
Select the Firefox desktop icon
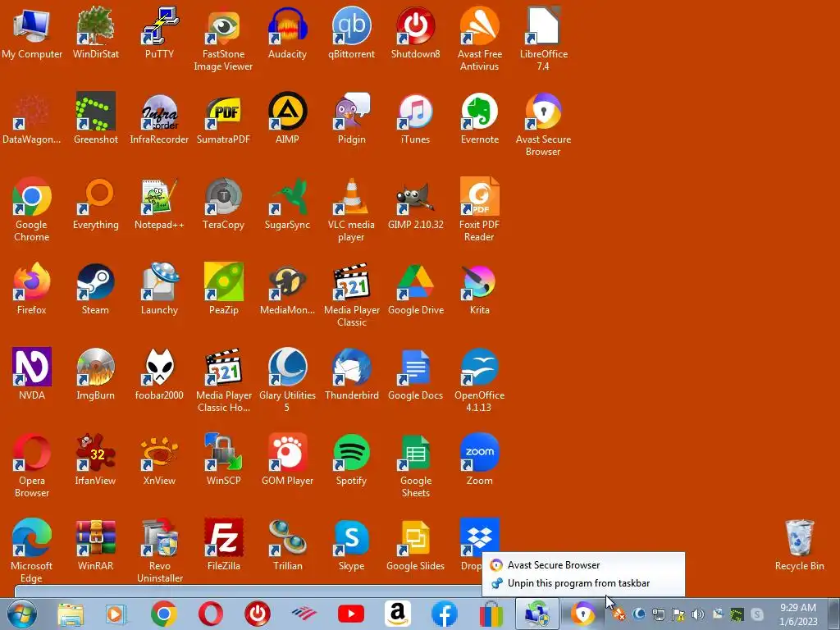point(32,288)
